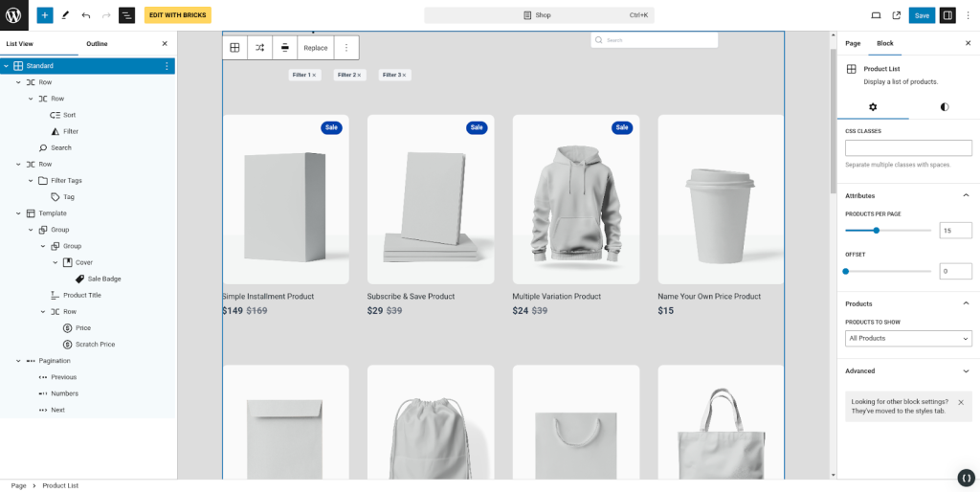Screen dimensions: 980x492
Task: Click the shuffle icon in block toolbar
Action: click(x=259, y=48)
